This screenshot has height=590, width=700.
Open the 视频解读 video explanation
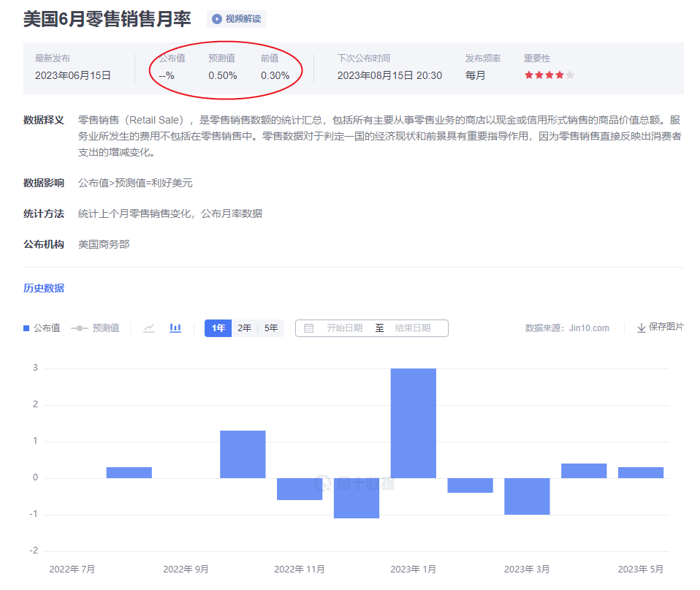(243, 19)
